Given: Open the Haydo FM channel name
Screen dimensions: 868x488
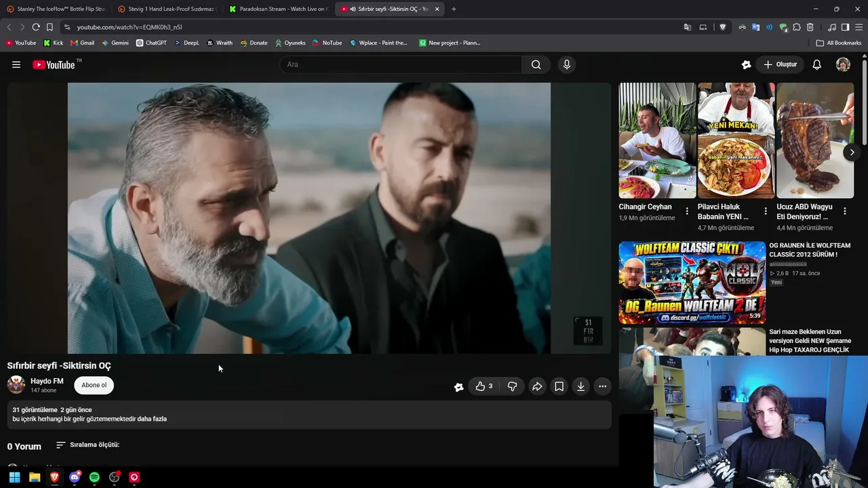Looking at the screenshot, I should pyautogui.click(x=47, y=381).
